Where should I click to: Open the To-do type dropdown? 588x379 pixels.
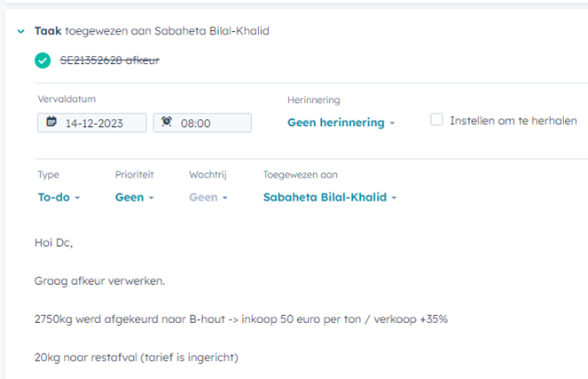pos(59,197)
